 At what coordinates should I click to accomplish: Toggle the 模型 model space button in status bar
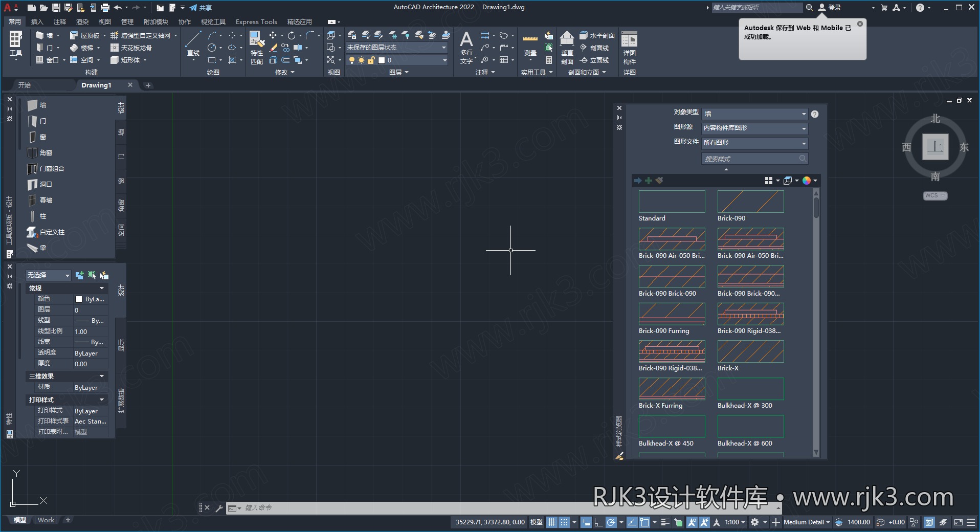pos(537,522)
